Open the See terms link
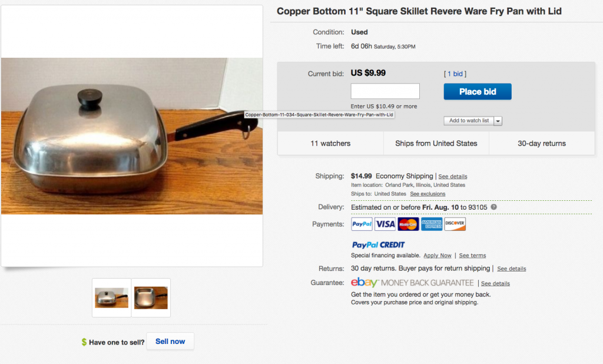The height and width of the screenshot is (364, 603). click(x=472, y=256)
